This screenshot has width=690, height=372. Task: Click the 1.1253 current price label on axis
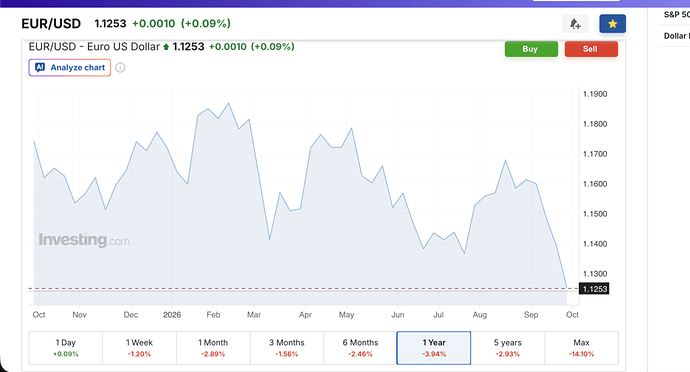(x=594, y=289)
